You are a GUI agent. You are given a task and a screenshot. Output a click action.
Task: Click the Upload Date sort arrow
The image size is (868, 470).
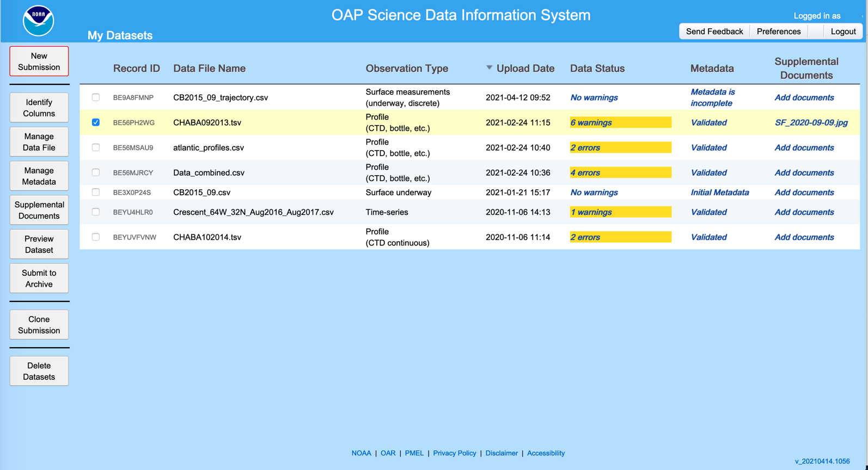point(489,68)
